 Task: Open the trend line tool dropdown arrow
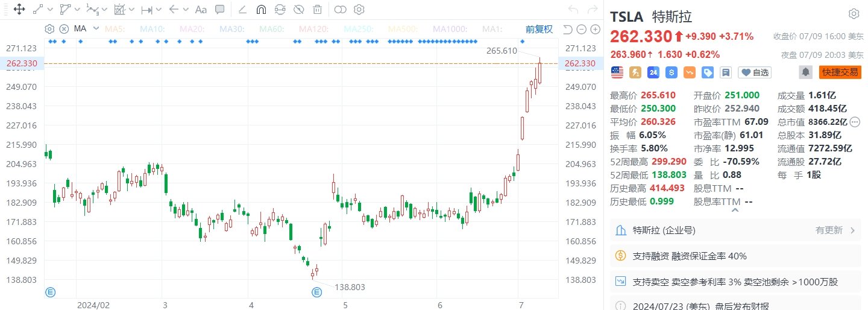tap(49, 10)
